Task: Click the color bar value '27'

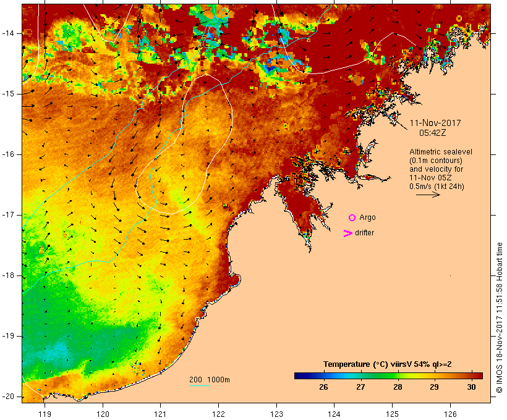Action: pyautogui.click(x=360, y=387)
